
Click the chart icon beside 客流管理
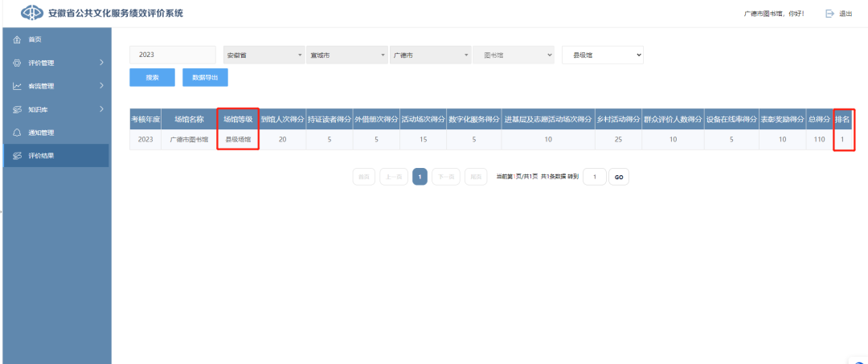pos(17,86)
